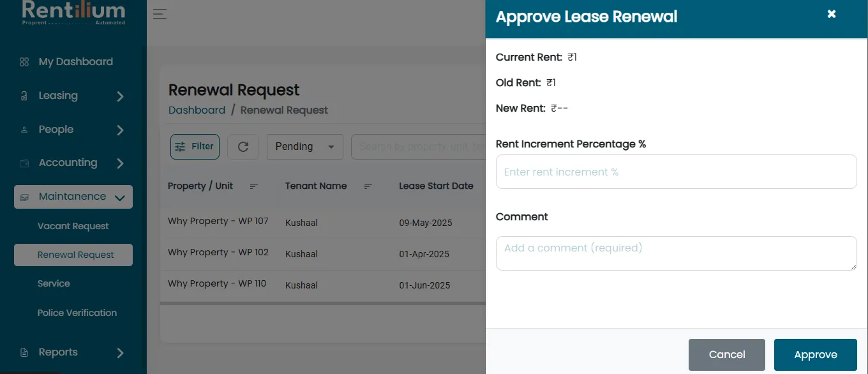Click the hamburger menu icon
The height and width of the screenshot is (374, 868).
160,14
